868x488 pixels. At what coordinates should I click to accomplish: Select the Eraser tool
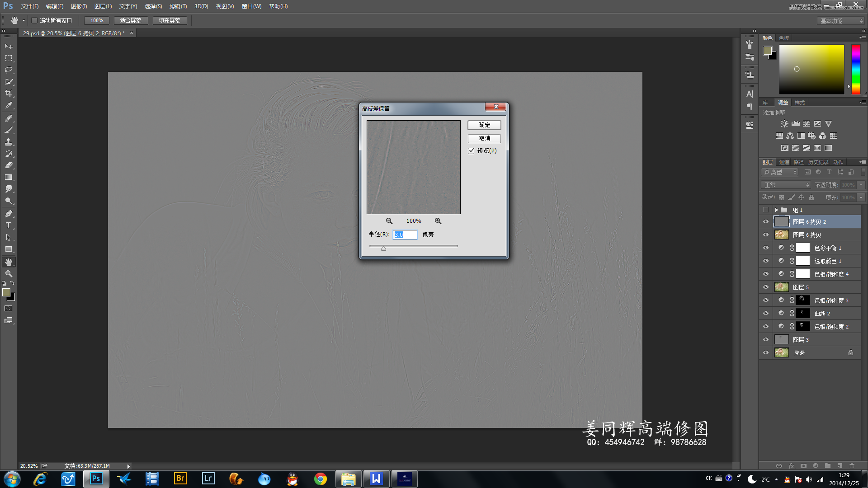click(9, 165)
